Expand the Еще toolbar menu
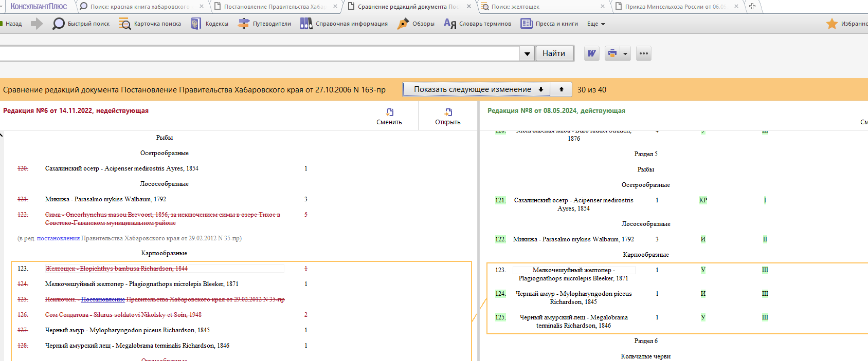This screenshot has height=361, width=868. point(596,24)
